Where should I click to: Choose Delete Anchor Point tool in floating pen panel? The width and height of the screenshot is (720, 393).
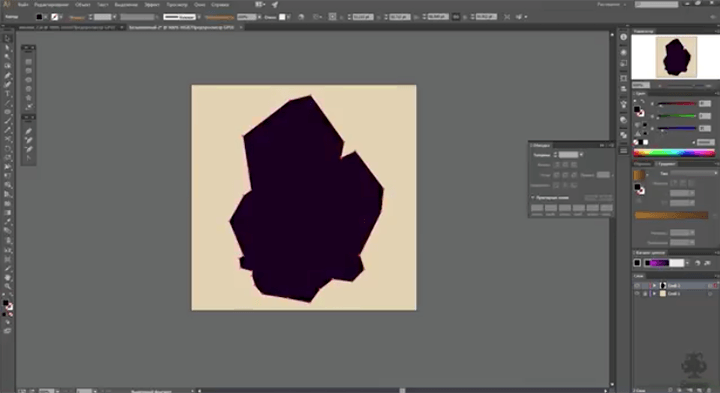28,149
